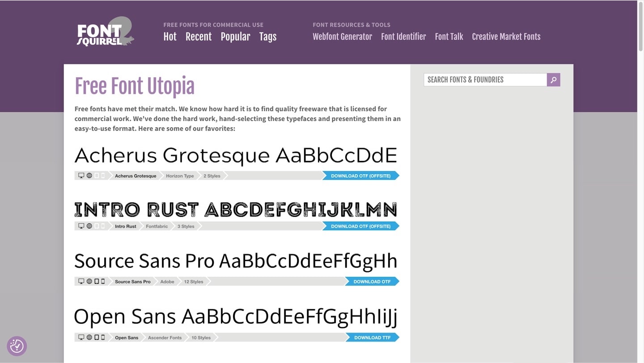The image size is (644, 363).
Task: Click the Acherus Grotesque font preview image
Action: [236, 156]
